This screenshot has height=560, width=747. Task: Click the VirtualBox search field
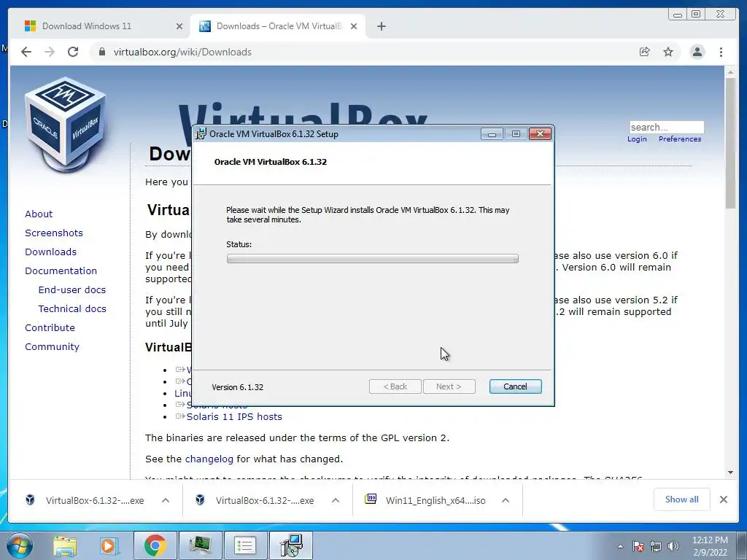(667, 127)
